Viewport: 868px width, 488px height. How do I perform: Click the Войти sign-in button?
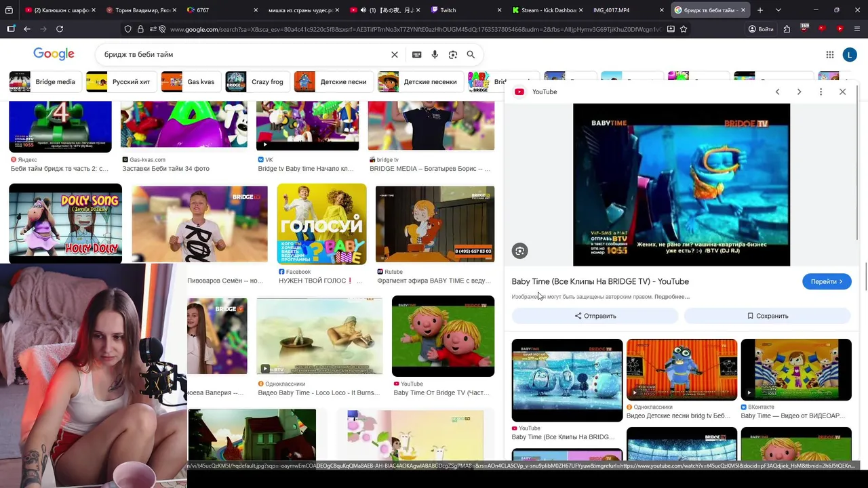pyautogui.click(x=761, y=29)
